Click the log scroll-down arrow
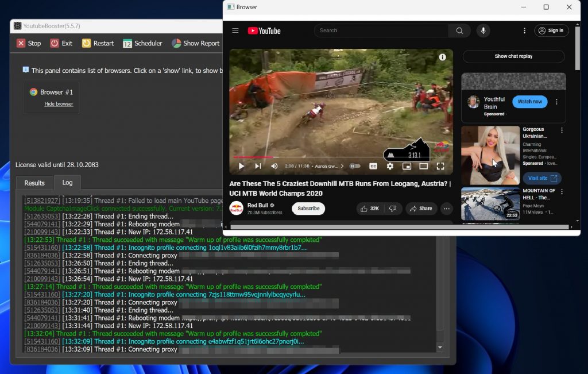 point(440,348)
